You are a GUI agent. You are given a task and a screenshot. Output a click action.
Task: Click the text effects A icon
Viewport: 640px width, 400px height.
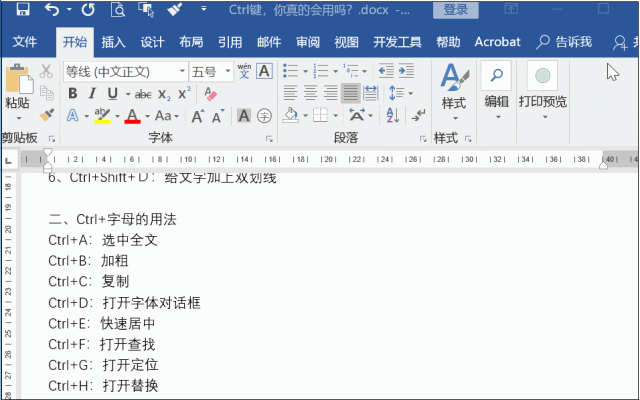[x=73, y=116]
